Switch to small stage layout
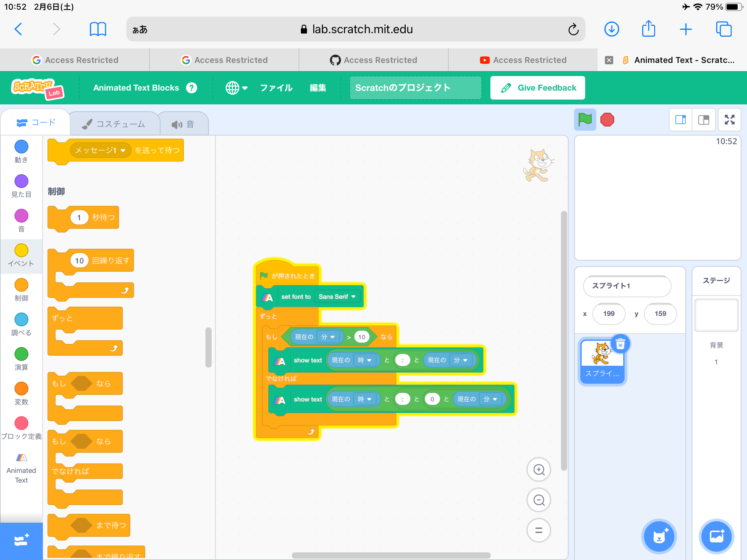747x560 pixels. pyautogui.click(x=681, y=120)
